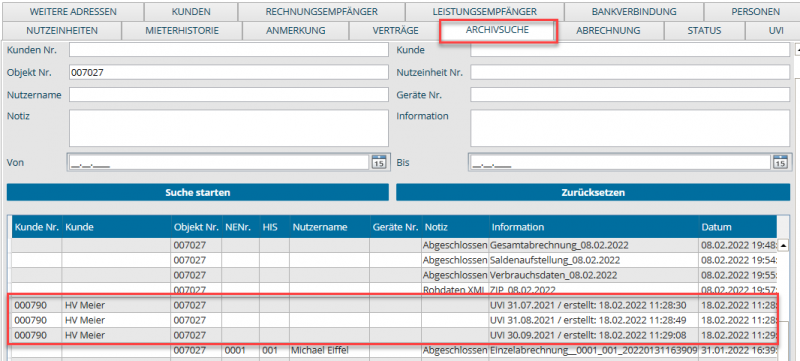Click the Von date input field
This screenshot has height=361, width=800.
(219, 162)
